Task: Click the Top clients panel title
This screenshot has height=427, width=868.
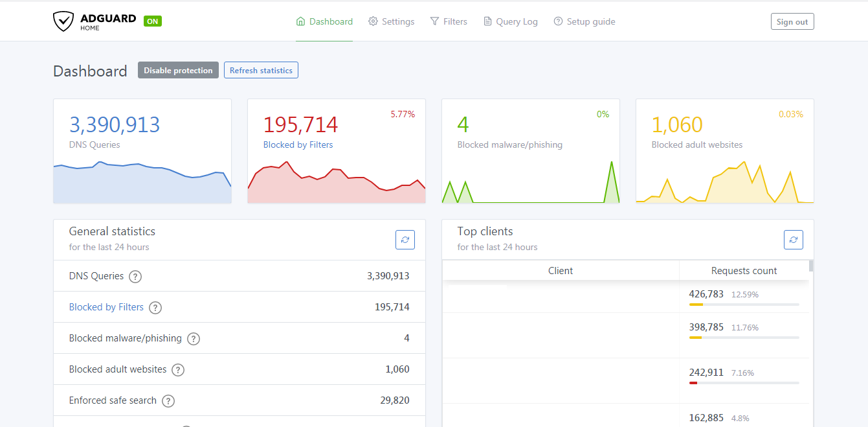Action: (485, 231)
